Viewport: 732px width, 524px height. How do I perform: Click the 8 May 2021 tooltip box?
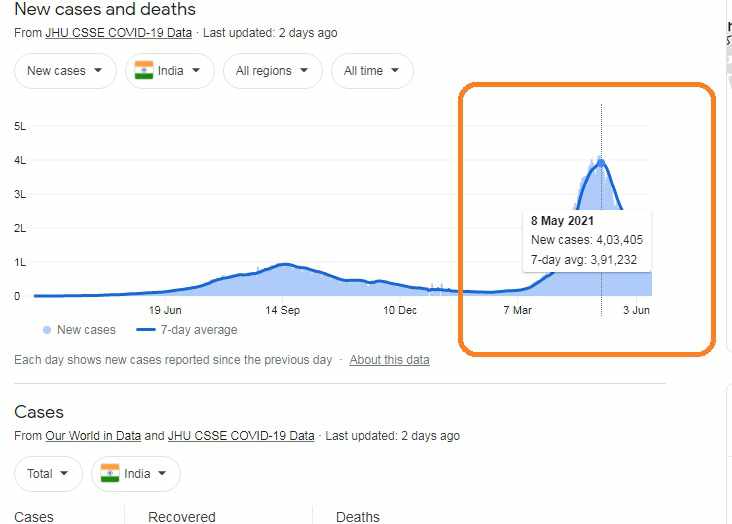(587, 240)
